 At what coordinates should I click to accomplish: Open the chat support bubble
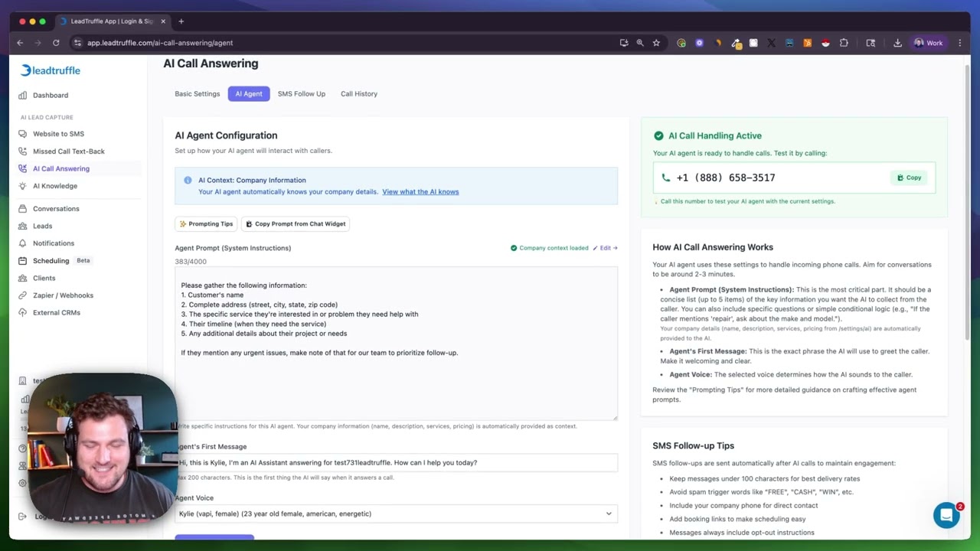946,515
